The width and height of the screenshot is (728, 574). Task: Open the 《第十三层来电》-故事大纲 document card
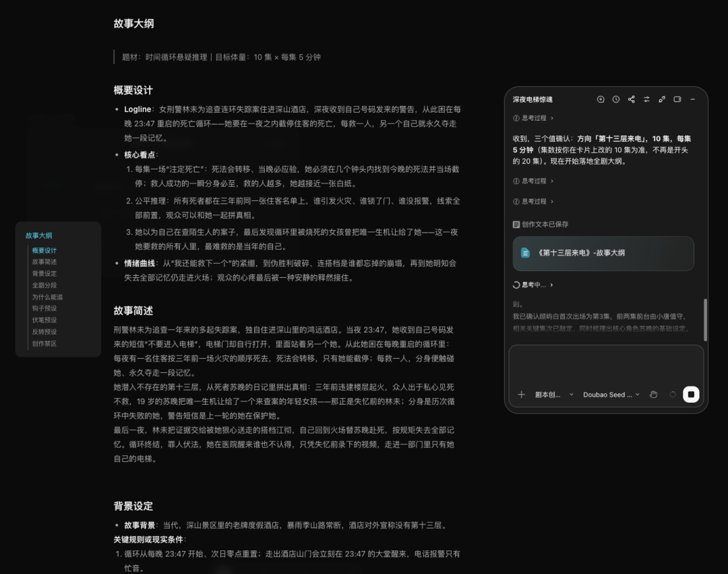click(x=603, y=253)
